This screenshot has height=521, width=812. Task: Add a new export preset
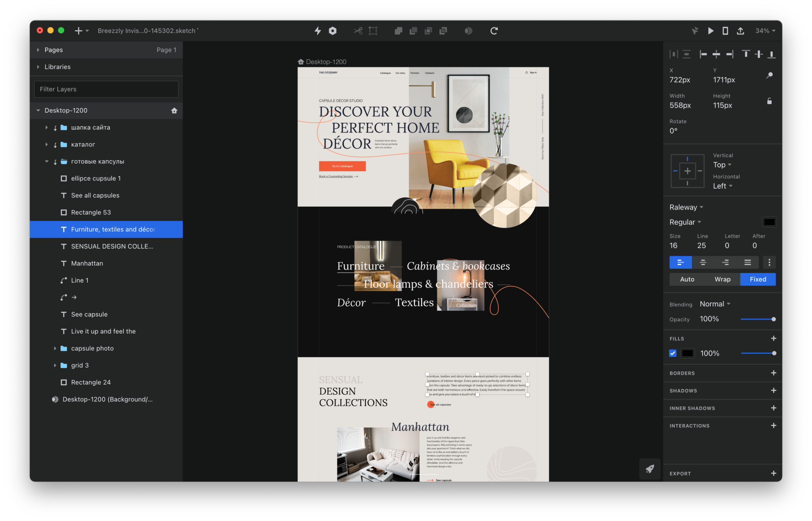774,473
